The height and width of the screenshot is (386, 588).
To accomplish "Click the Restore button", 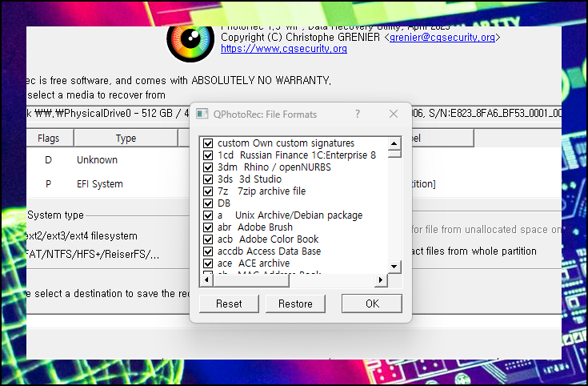I will [x=295, y=304].
